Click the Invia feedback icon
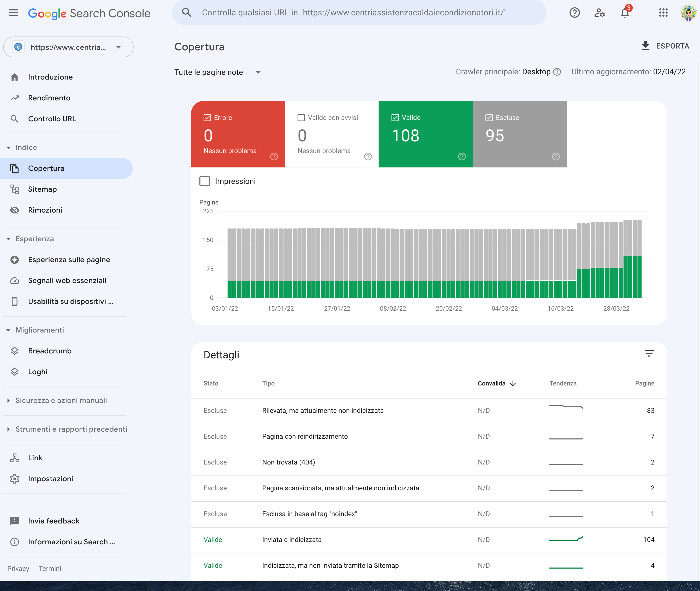This screenshot has height=591, width=700. 14,521
